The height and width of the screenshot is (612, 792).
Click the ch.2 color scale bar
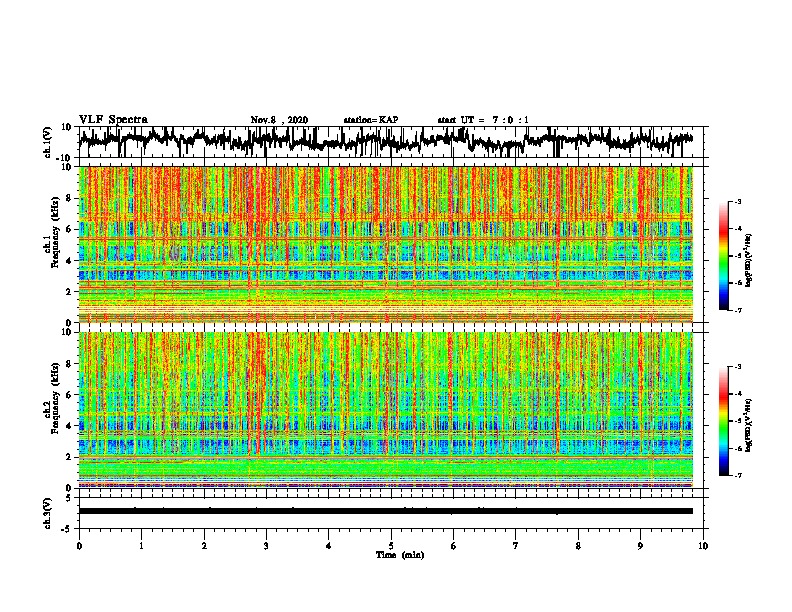723,421
